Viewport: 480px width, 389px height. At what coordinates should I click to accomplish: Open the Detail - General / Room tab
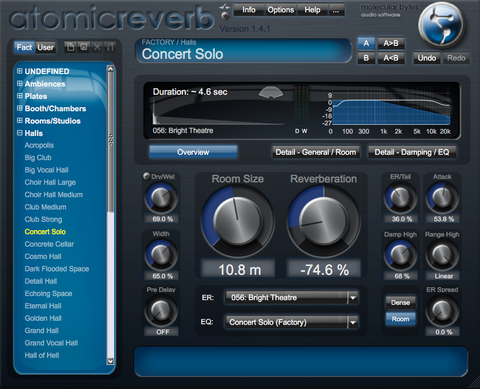coord(316,152)
